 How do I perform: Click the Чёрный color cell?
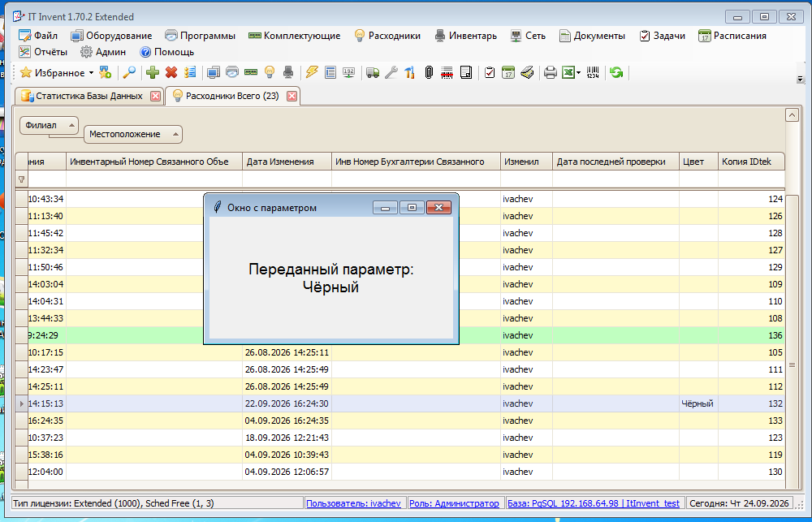pyautogui.click(x=698, y=403)
